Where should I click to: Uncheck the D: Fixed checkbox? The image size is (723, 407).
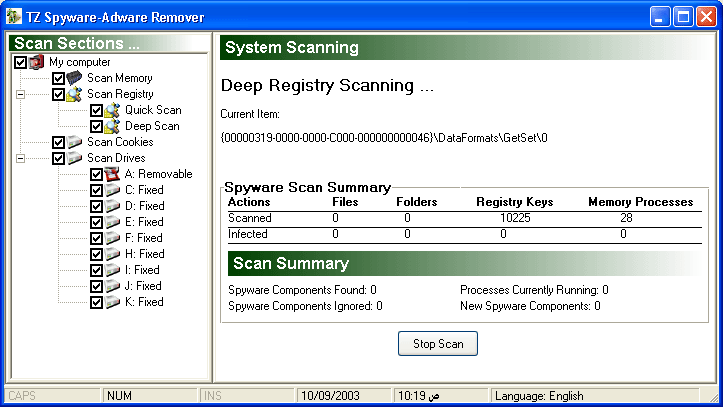click(x=96, y=206)
